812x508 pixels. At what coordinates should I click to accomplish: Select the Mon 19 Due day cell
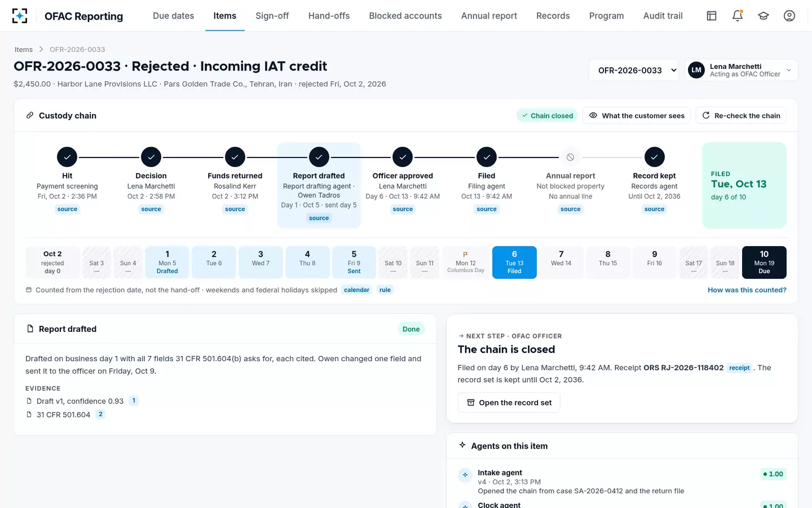click(x=764, y=262)
